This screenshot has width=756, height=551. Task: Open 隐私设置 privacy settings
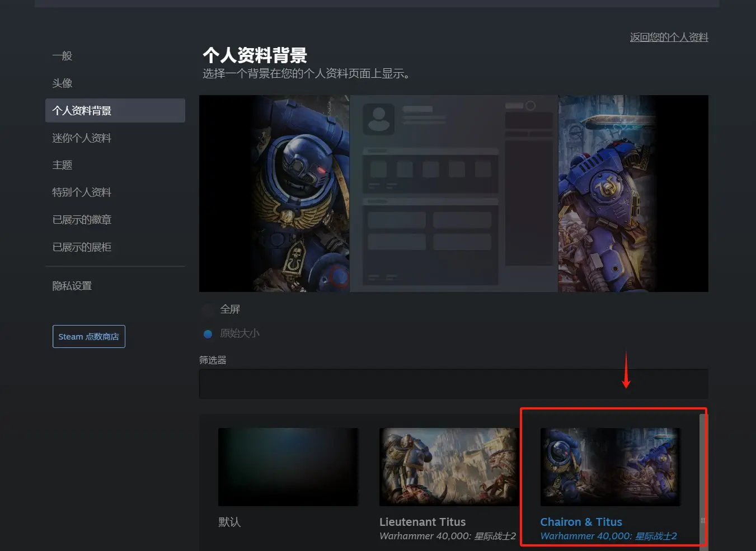[x=72, y=286]
